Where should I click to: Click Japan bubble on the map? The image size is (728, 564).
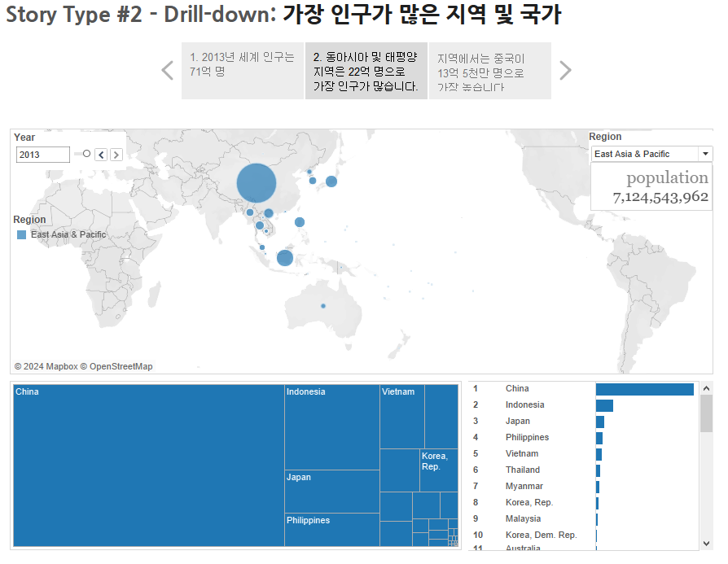coord(331,181)
